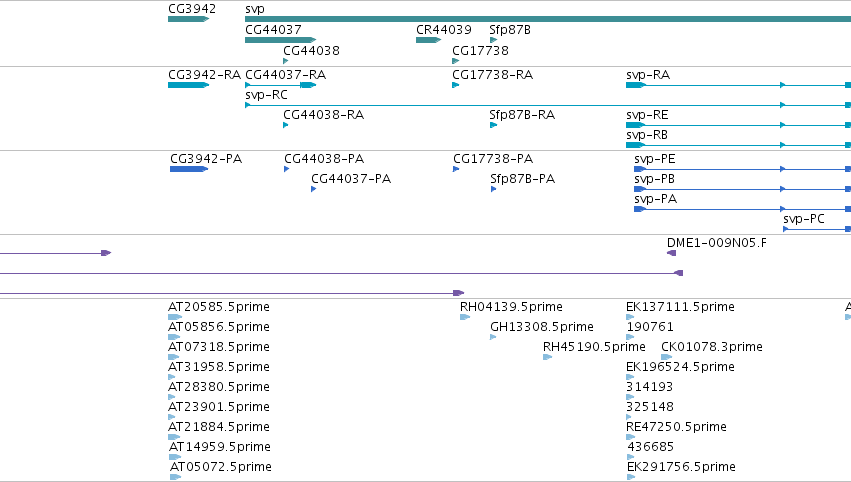The image size is (851, 482).
Task: Select EST GH13308.5prime
Action: (x=493, y=337)
